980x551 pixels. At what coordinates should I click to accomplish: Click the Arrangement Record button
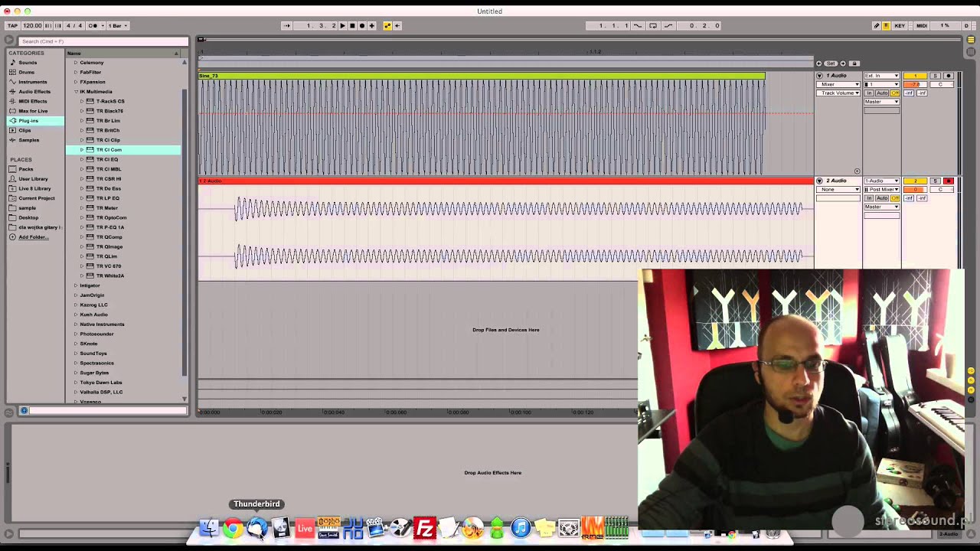pyautogui.click(x=362, y=25)
